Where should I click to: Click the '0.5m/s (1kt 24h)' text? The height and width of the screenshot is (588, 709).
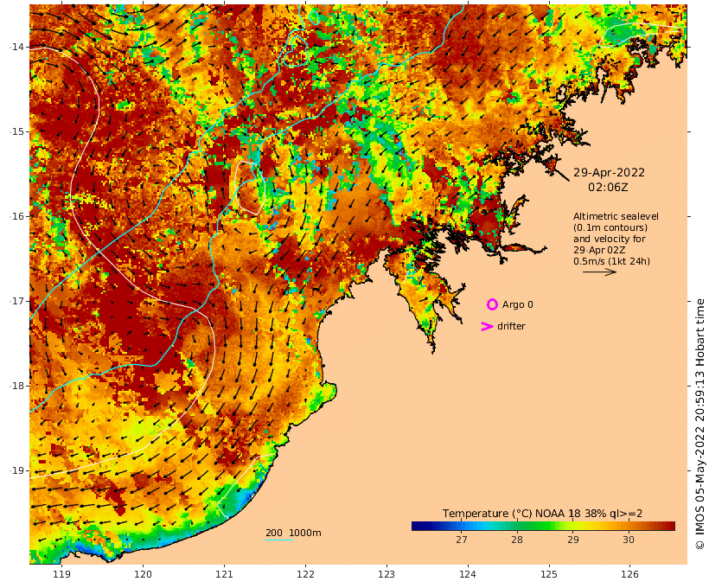[x=612, y=261]
